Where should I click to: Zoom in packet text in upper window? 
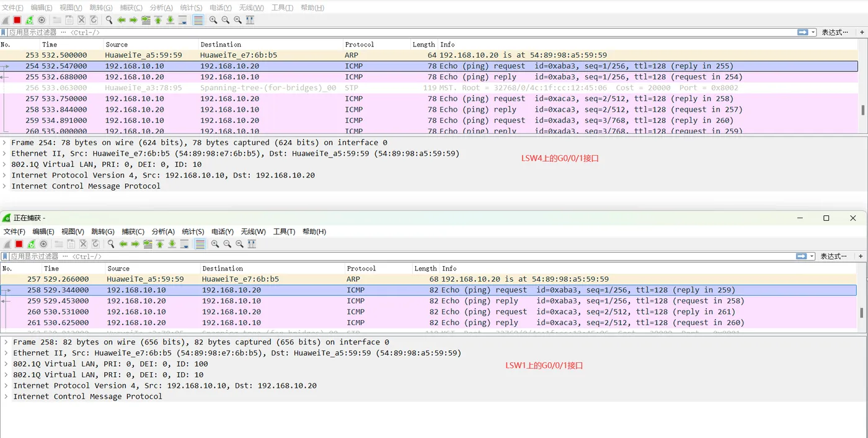tap(213, 20)
